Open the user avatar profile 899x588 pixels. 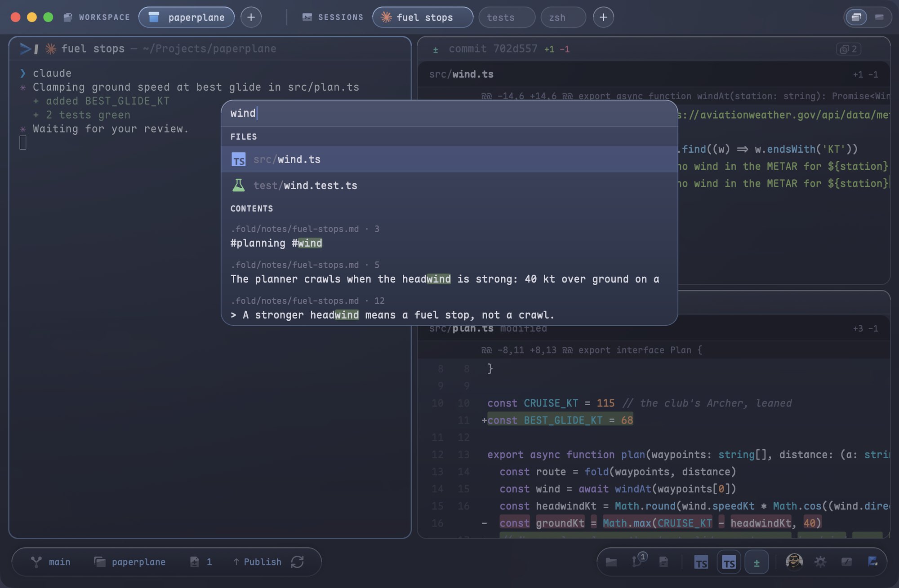(794, 562)
